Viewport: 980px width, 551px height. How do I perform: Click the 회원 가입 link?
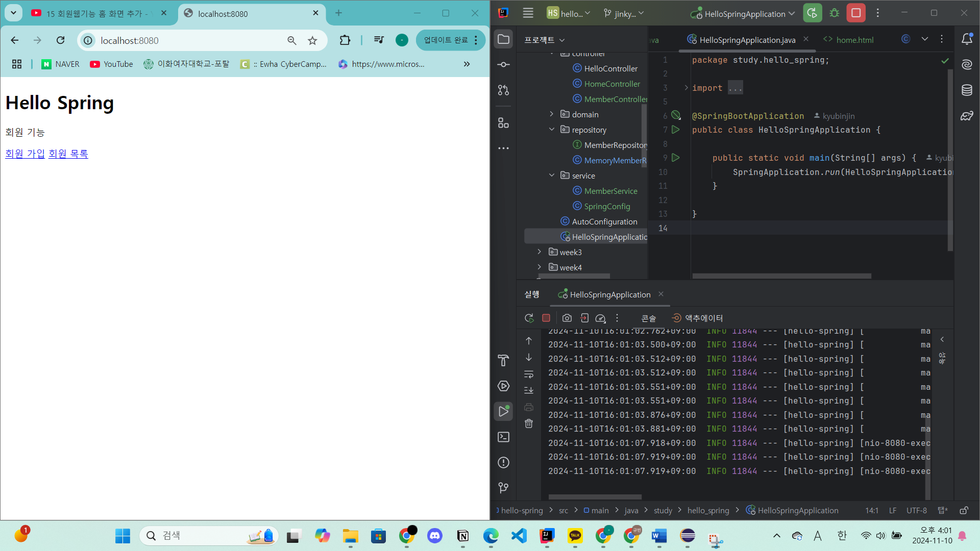click(25, 154)
